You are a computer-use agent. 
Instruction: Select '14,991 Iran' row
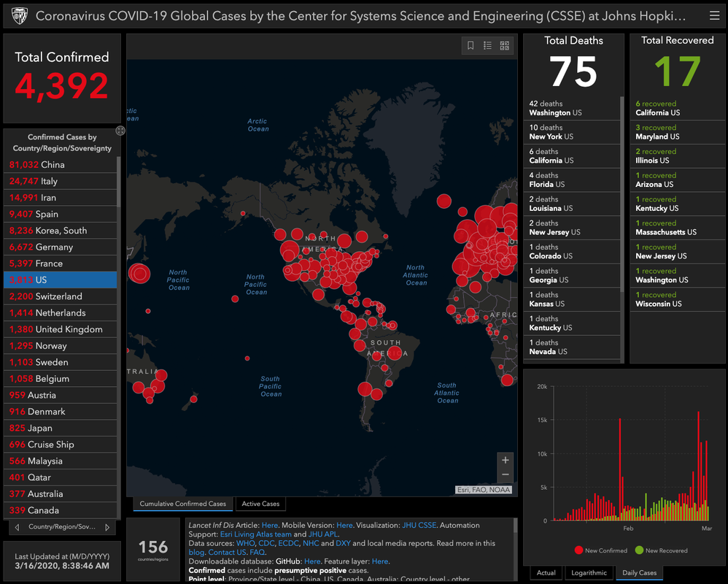click(x=61, y=197)
